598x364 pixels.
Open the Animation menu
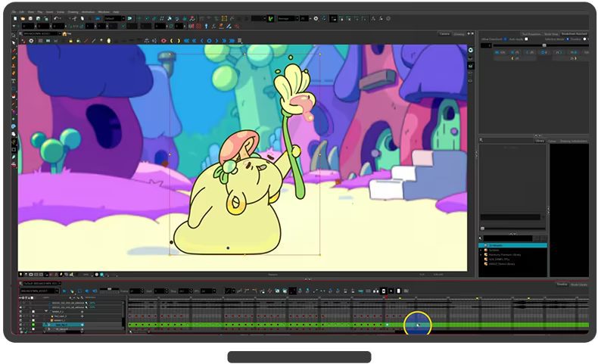(x=88, y=12)
